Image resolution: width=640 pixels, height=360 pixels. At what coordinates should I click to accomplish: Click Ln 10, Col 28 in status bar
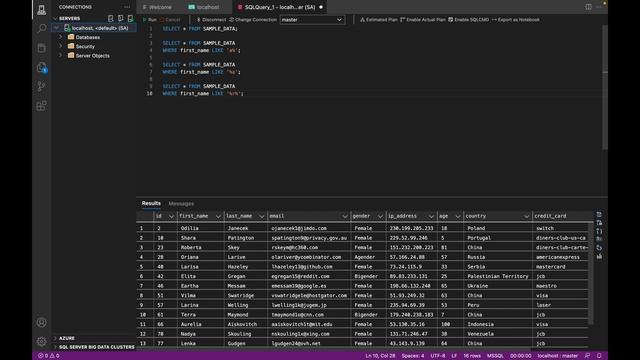click(x=380, y=356)
